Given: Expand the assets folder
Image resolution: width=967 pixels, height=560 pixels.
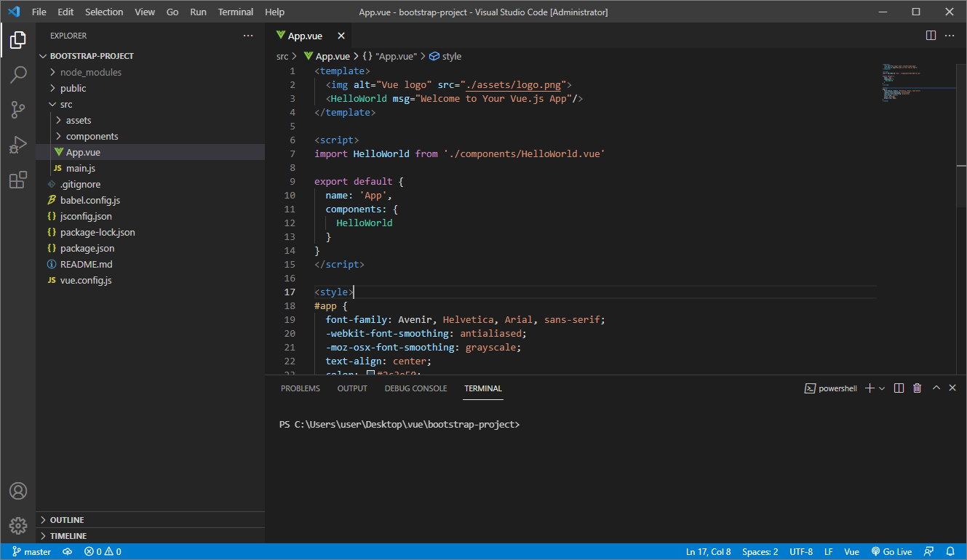Looking at the screenshot, I should [x=150, y=120].
